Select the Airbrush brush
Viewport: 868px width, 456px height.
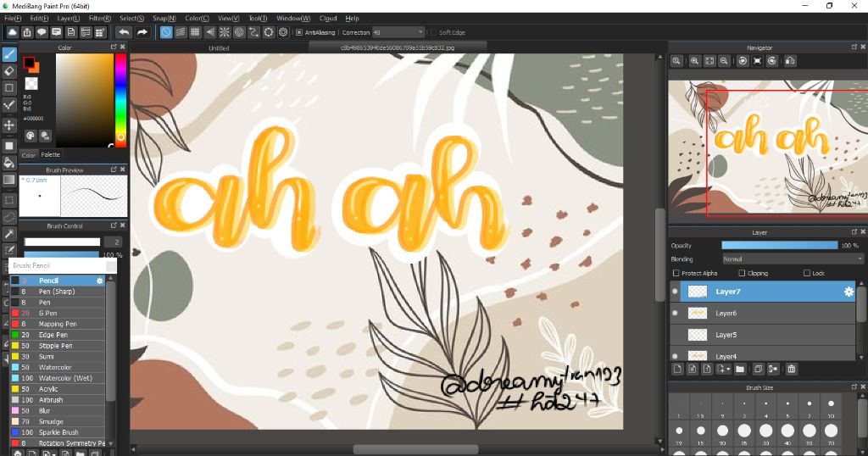(58, 399)
